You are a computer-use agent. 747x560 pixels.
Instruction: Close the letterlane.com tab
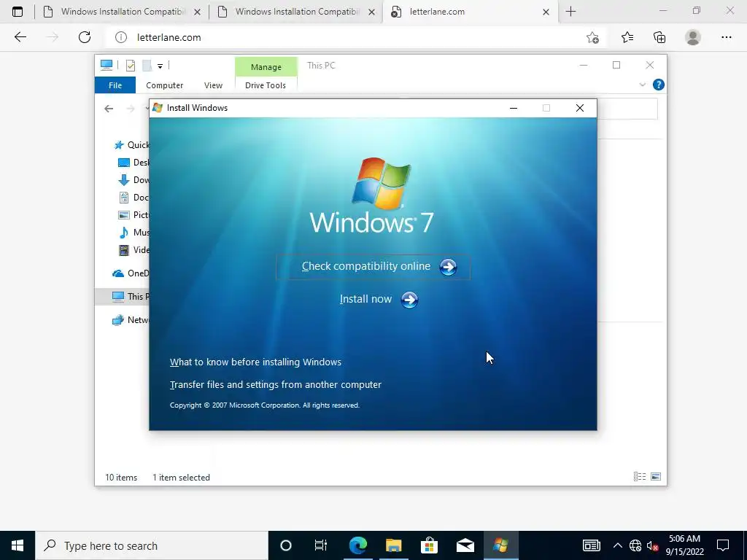(546, 12)
